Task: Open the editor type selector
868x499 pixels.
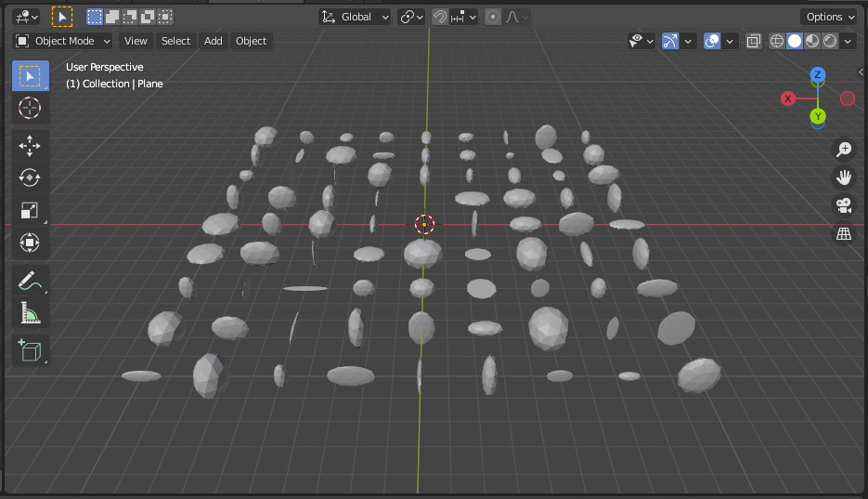Action: pos(26,17)
